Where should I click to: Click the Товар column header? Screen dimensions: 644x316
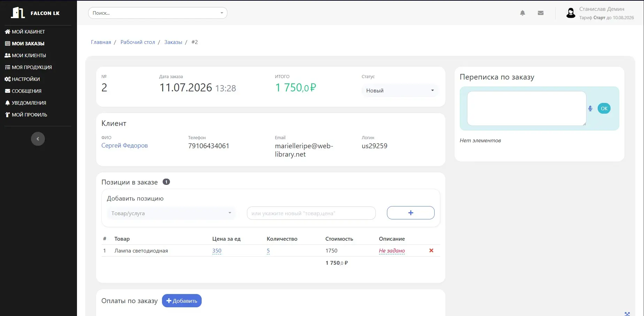122,239
